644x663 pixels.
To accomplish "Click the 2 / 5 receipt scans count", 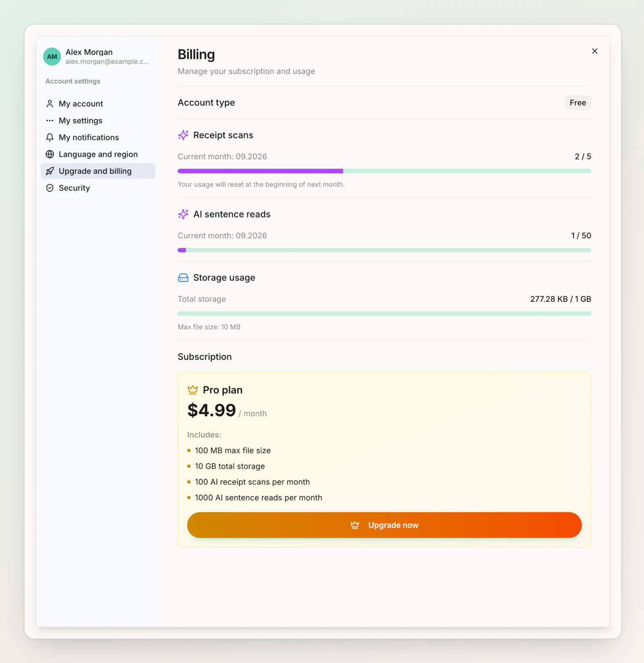I will point(583,156).
